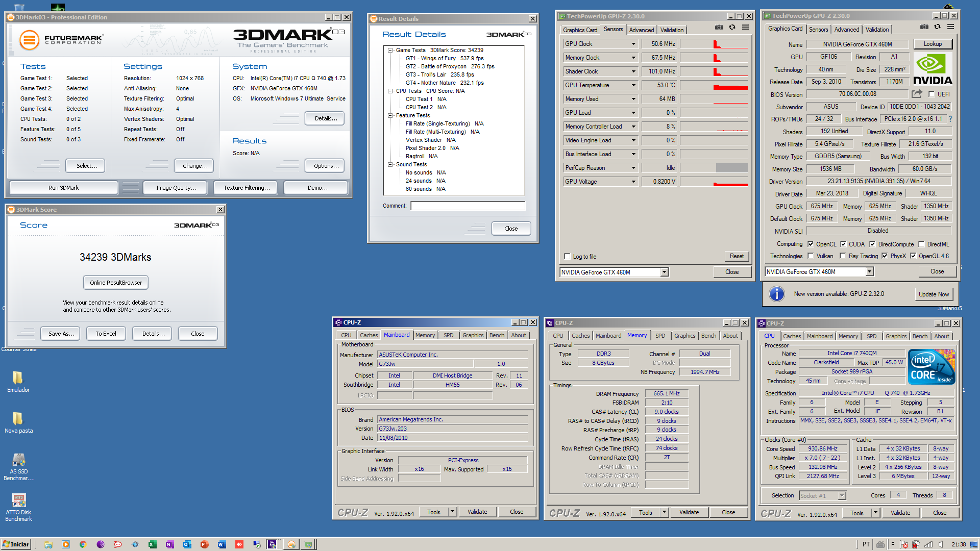
Task: Click the Action Center flag tray icon
Action: coord(904,544)
